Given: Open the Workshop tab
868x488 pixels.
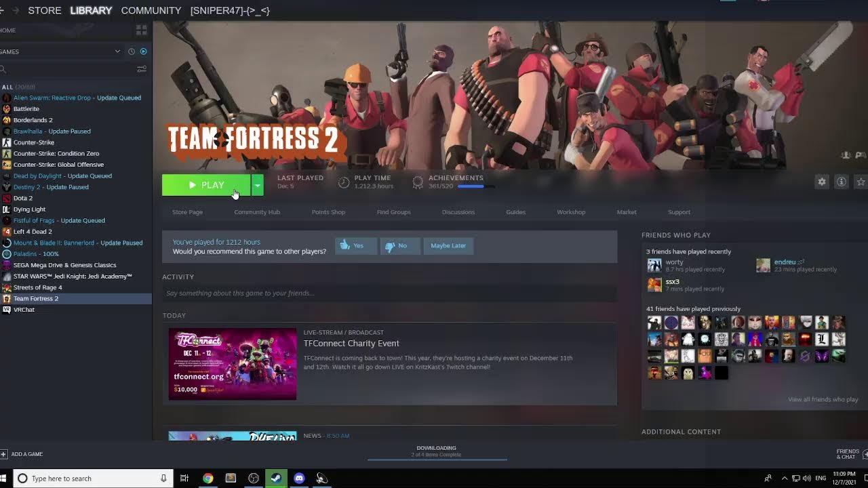Looking at the screenshot, I should (x=571, y=212).
